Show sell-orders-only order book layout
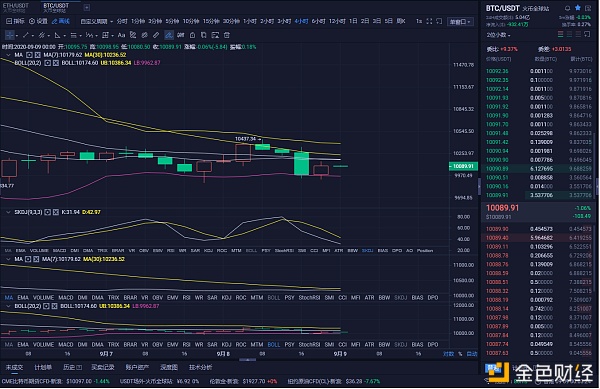This screenshot has width=600, height=389. click(x=578, y=35)
